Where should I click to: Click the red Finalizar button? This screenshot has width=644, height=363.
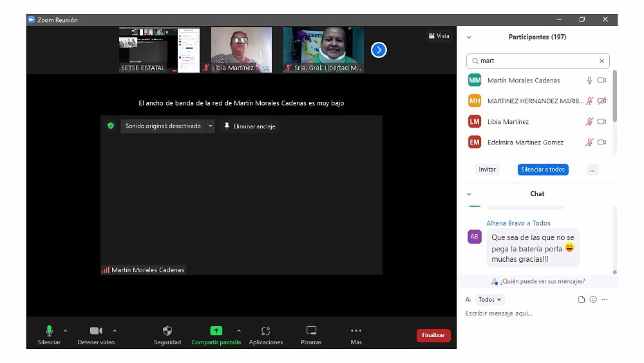(x=433, y=335)
